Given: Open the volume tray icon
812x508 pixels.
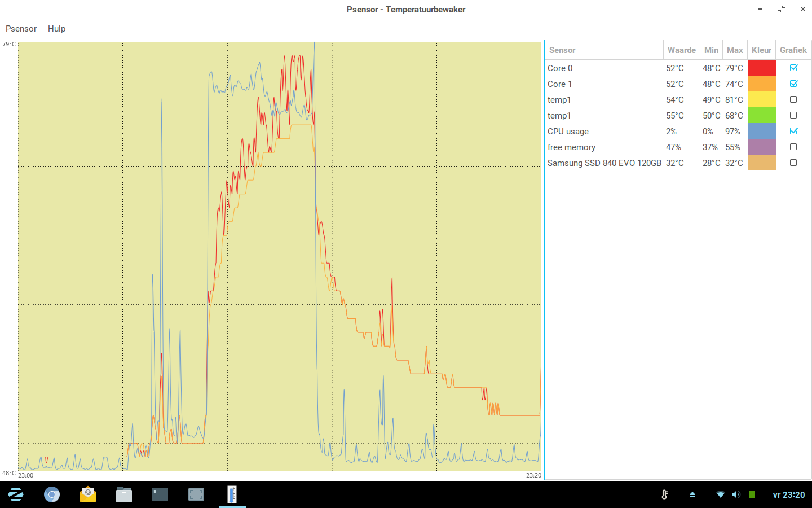Looking at the screenshot, I should coord(736,494).
